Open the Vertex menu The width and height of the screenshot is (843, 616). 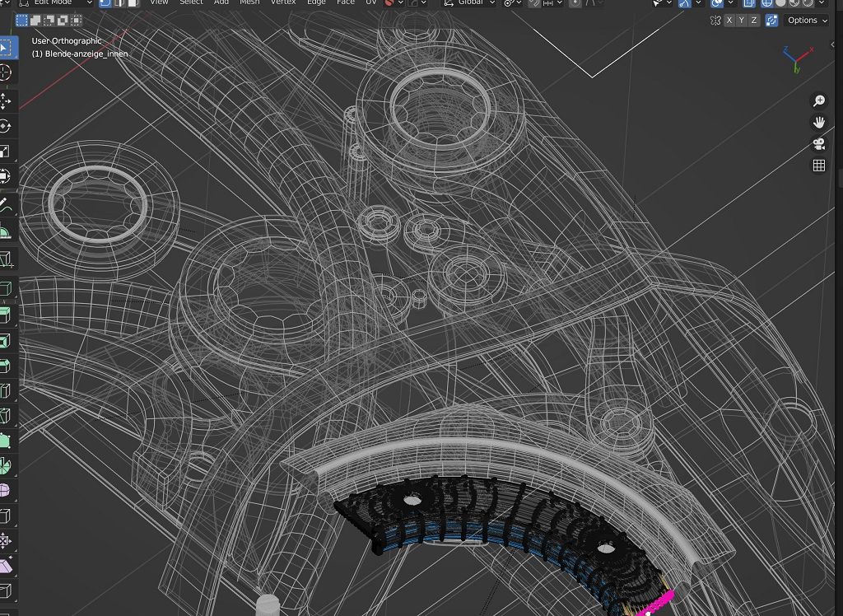click(283, 2)
